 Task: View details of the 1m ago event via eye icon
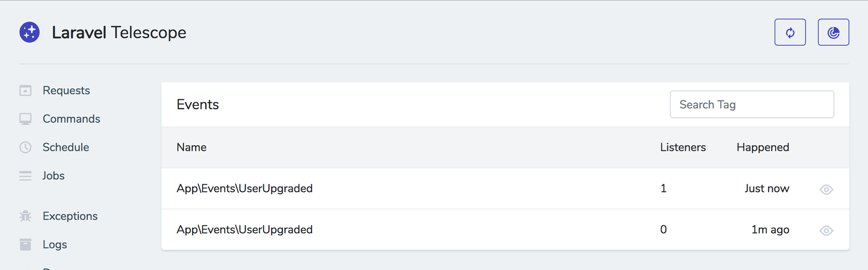[x=826, y=231]
